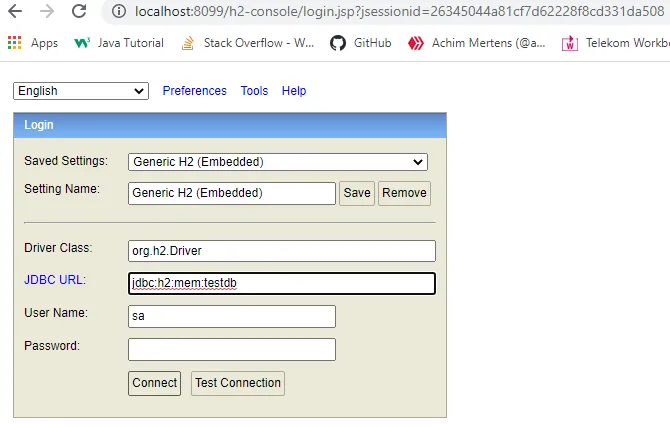This screenshot has width=670, height=427.
Task: Open Preferences link
Action: [x=194, y=91]
